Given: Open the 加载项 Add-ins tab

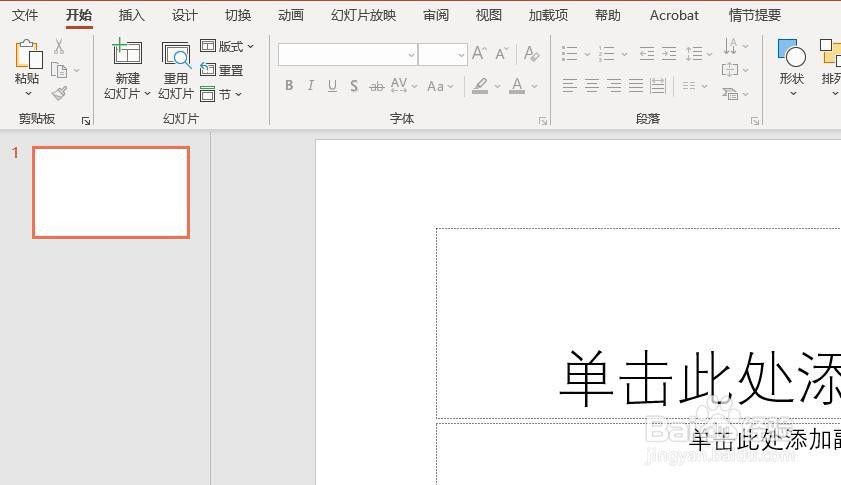Looking at the screenshot, I should coord(548,15).
